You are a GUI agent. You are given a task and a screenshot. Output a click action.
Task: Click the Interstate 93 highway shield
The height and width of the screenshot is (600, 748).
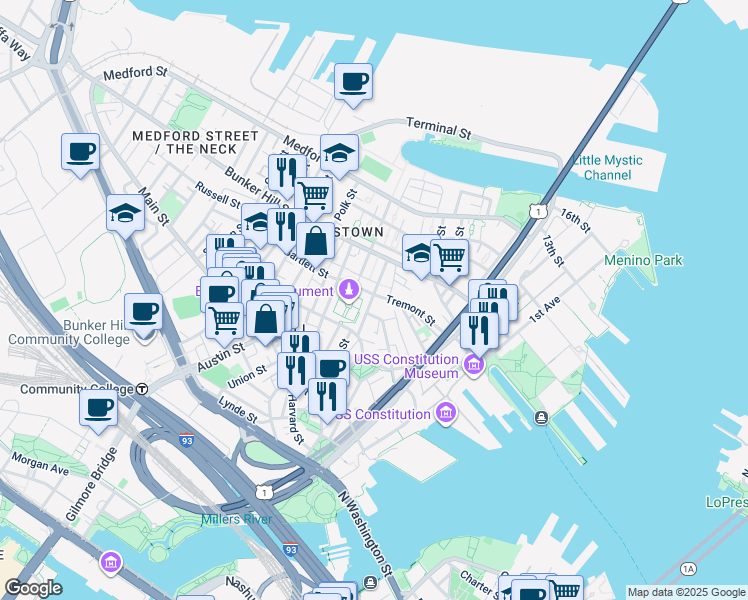tap(187, 439)
